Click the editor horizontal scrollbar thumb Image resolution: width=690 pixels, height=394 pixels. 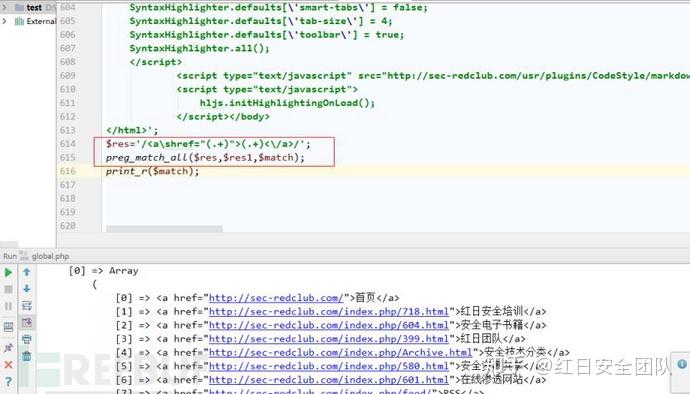pos(164,229)
